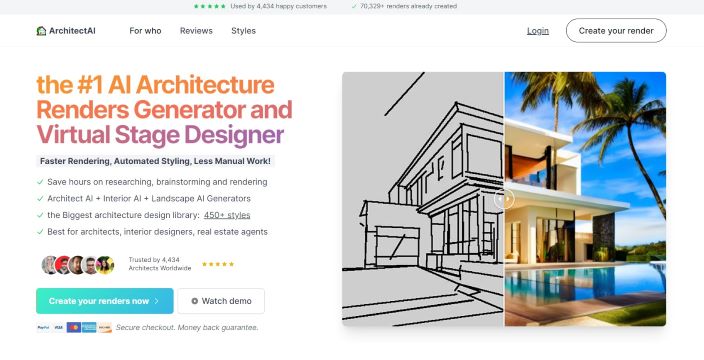Click the 'Faster Rendering, Automated Styling' tagline
The image size is (704, 360).
click(x=155, y=161)
